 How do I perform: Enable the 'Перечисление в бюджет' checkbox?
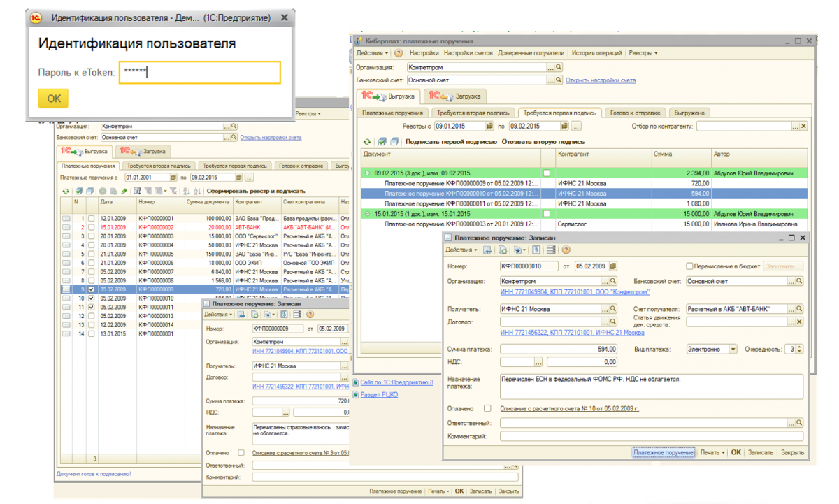(689, 266)
